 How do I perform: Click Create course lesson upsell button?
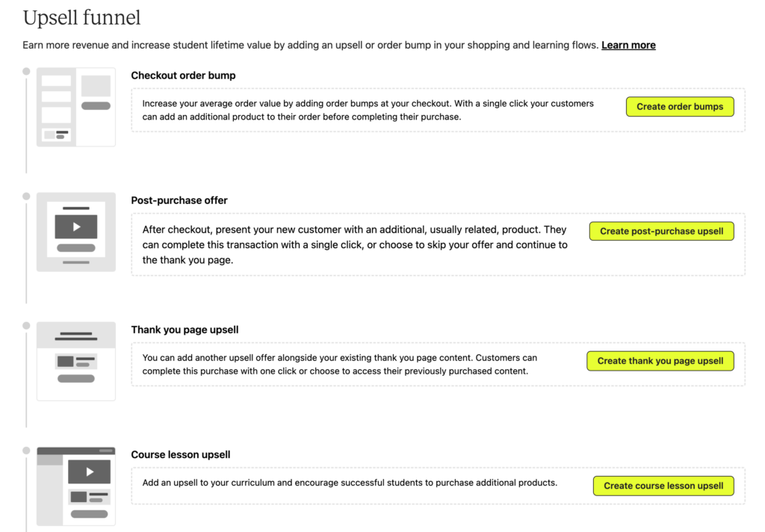[663, 486]
